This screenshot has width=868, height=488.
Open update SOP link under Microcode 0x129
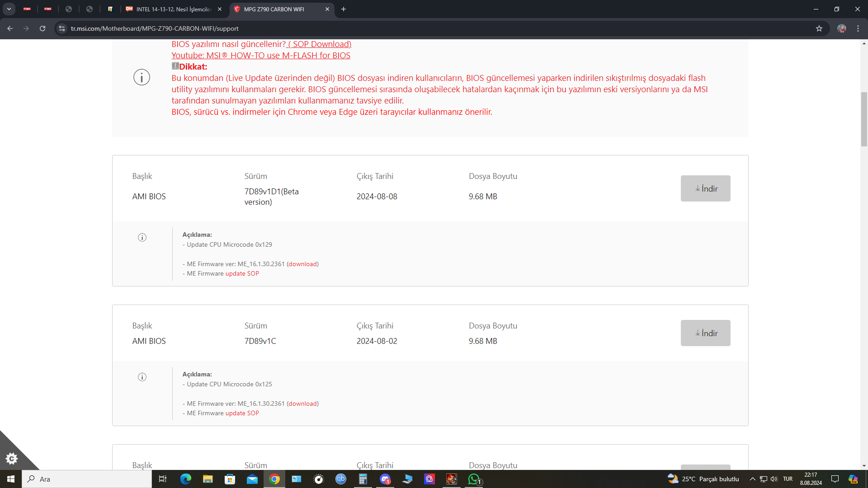(242, 273)
